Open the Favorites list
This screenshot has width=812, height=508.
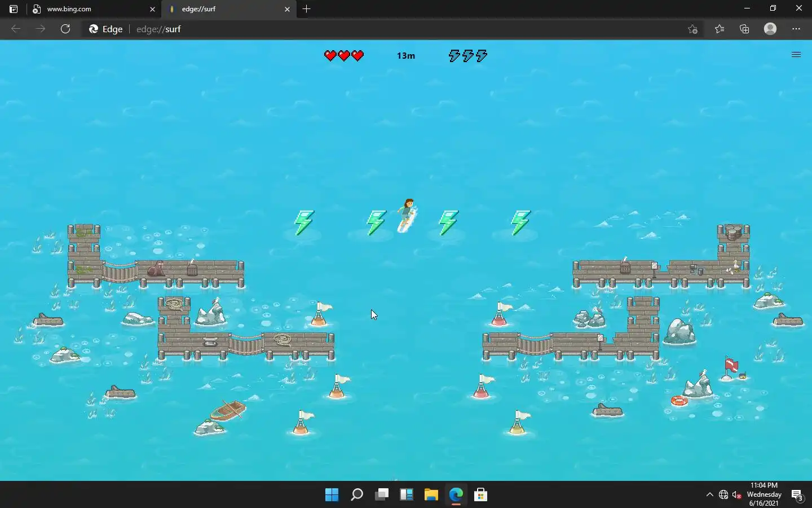(x=720, y=29)
